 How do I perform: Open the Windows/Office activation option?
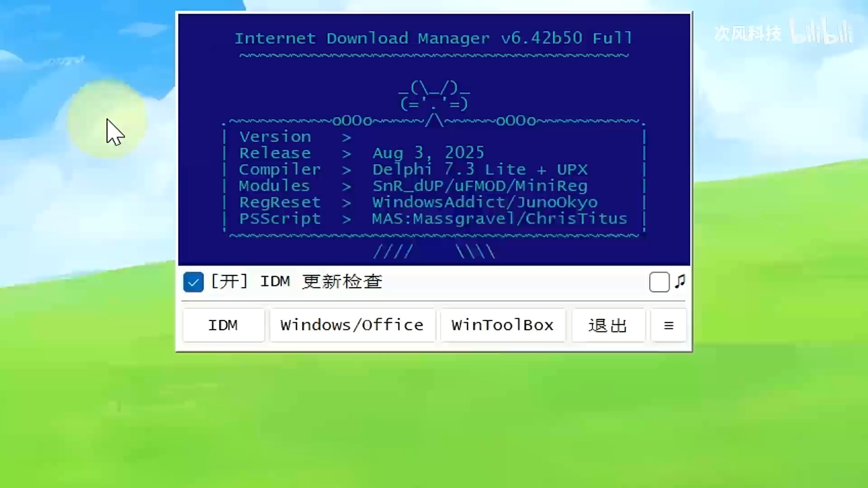coord(352,325)
